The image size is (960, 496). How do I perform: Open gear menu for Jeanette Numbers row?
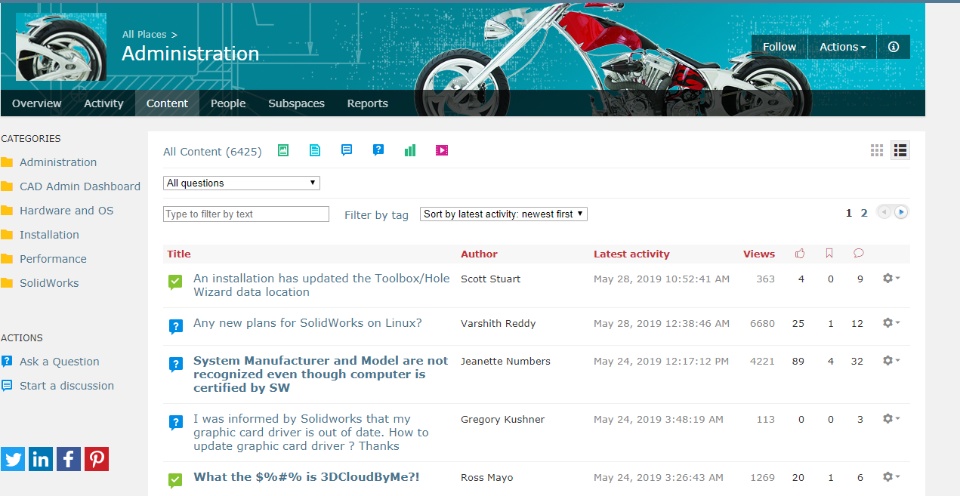[890, 361]
